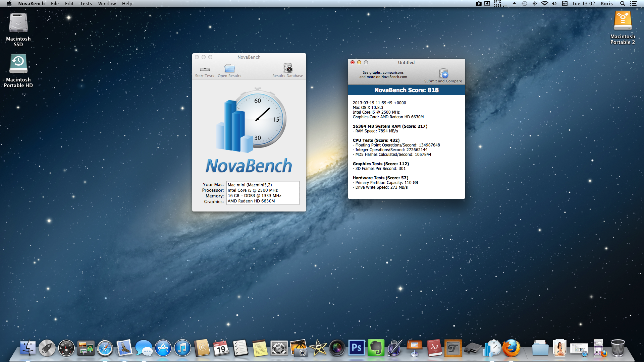Open the Results Database toolbar item
This screenshot has width=644, height=362.
point(287,71)
